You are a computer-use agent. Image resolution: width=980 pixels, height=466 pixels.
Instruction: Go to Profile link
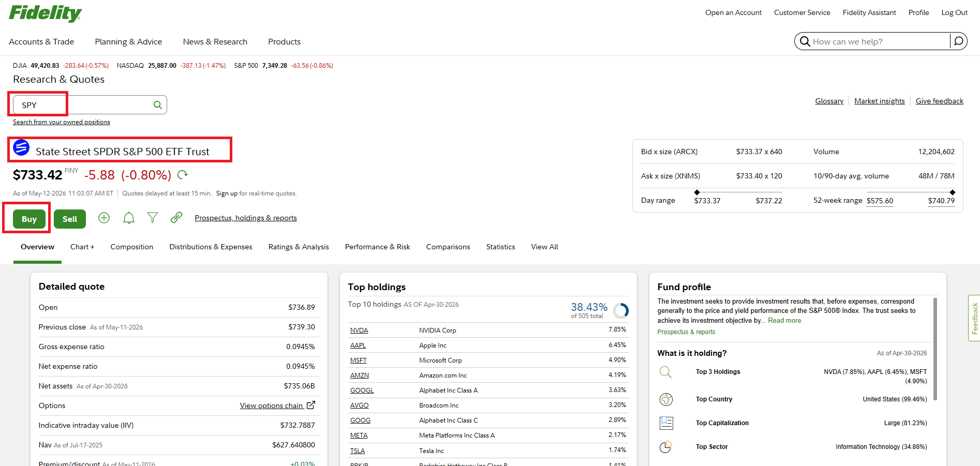pyautogui.click(x=918, y=12)
